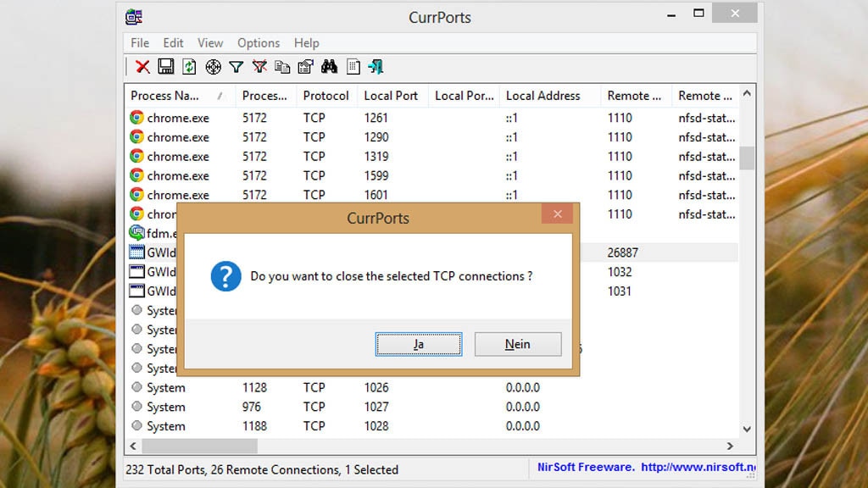Open the Help menu
This screenshot has height=488, width=868.
[x=306, y=43]
